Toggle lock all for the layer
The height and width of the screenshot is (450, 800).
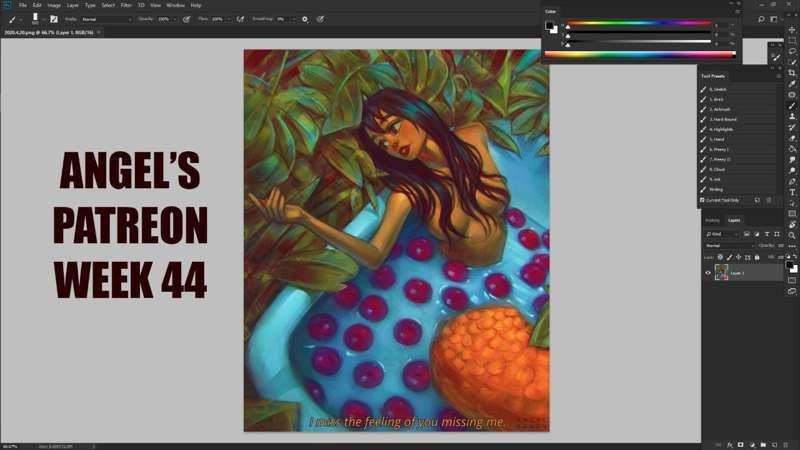(x=757, y=257)
